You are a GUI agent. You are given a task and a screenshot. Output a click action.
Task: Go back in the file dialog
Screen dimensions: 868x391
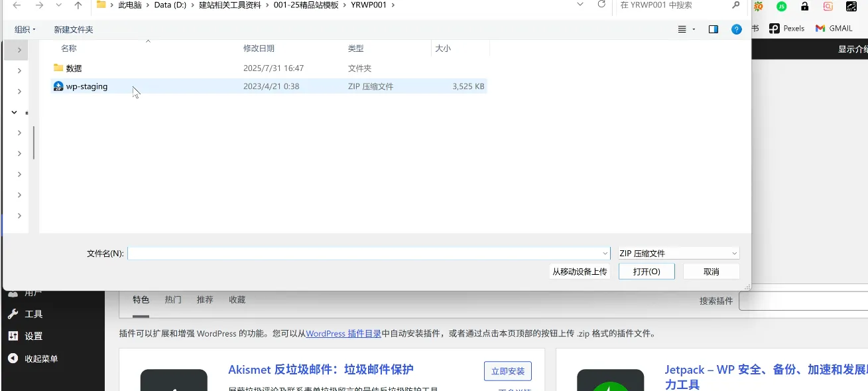pos(17,5)
